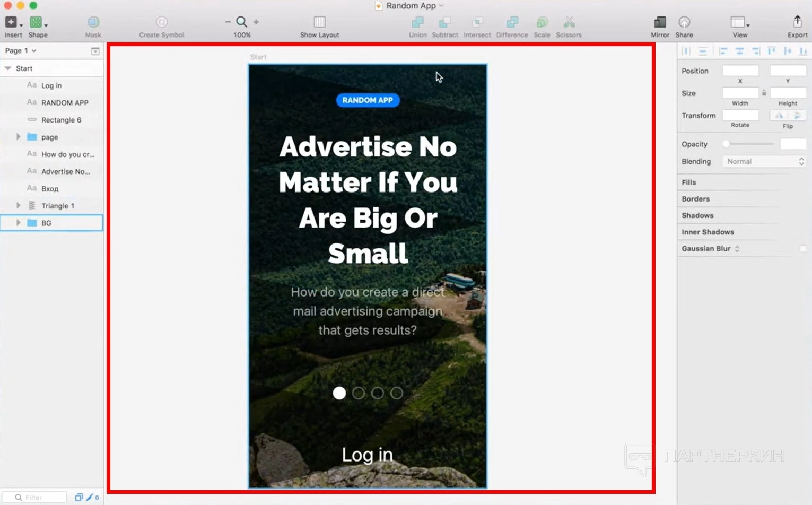
Task: Flip the layer horizontally
Action: pos(779,115)
